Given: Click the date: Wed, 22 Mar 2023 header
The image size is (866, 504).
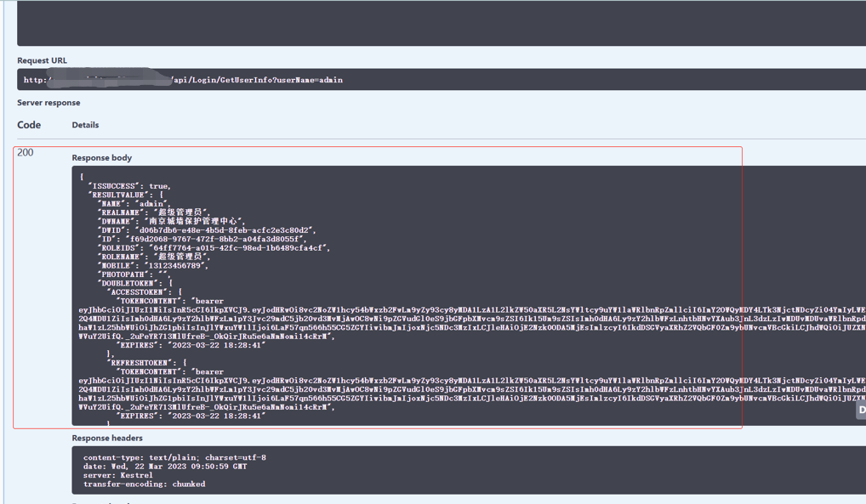Looking at the screenshot, I should coord(165,467).
